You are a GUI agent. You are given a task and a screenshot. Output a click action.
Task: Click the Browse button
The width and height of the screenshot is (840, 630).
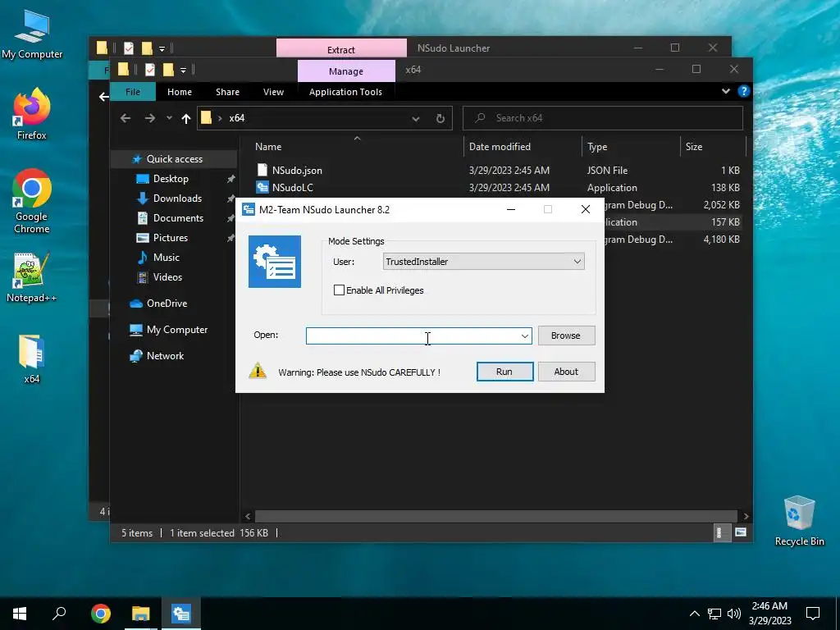coord(566,336)
